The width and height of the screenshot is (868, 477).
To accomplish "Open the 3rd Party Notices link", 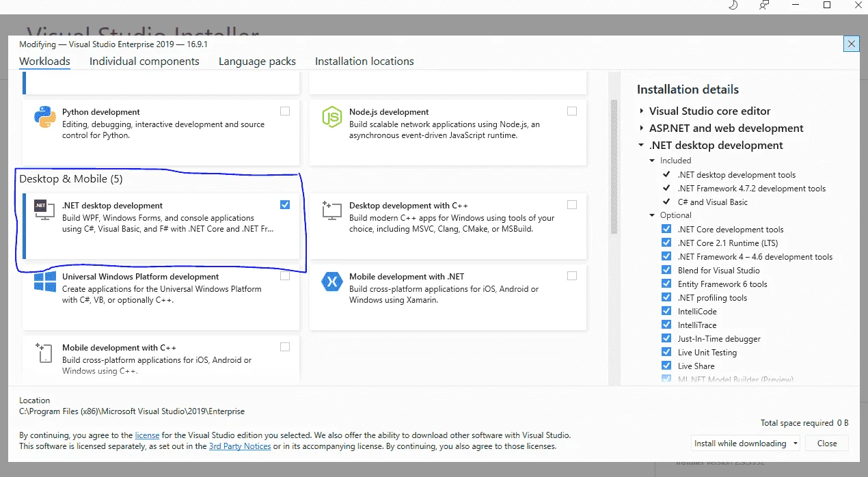I will point(240,446).
